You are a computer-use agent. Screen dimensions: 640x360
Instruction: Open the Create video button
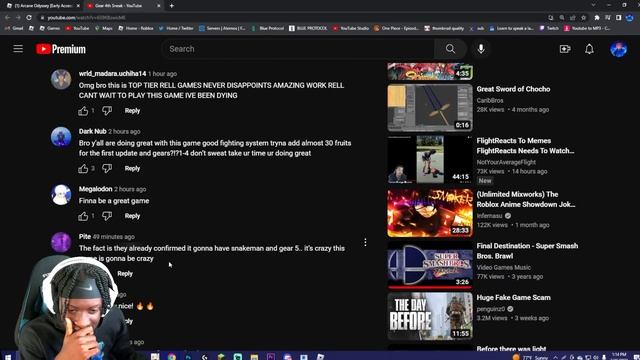point(565,49)
